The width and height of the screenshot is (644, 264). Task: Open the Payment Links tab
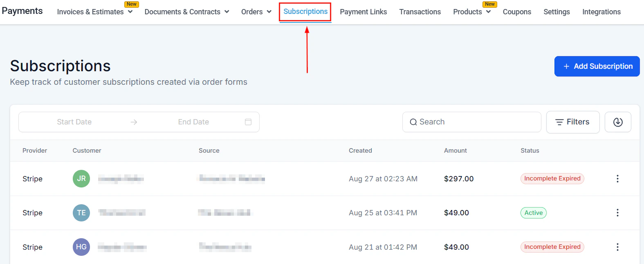[x=363, y=12]
